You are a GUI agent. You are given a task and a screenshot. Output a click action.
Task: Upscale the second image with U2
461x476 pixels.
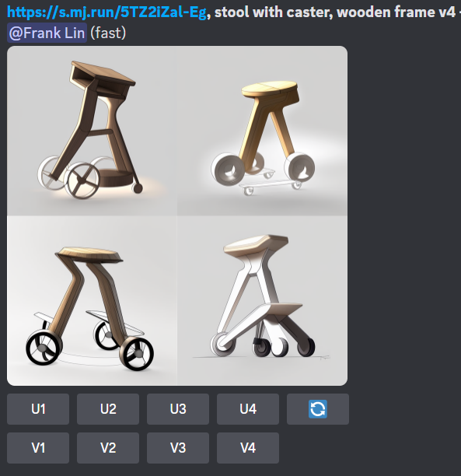108,409
